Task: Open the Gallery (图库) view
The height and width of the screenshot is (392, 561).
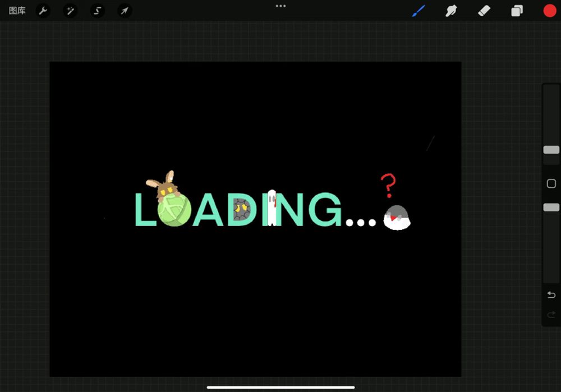Action: coord(17,11)
